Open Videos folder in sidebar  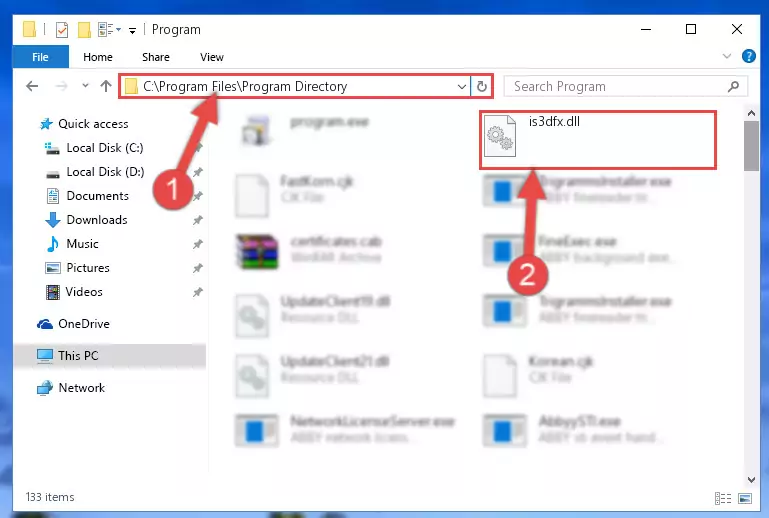pyautogui.click(x=84, y=292)
